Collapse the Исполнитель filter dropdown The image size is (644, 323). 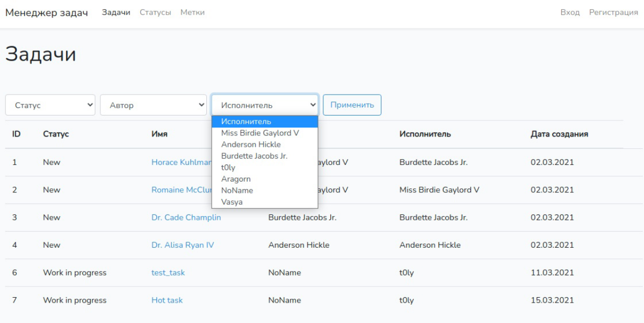point(264,105)
